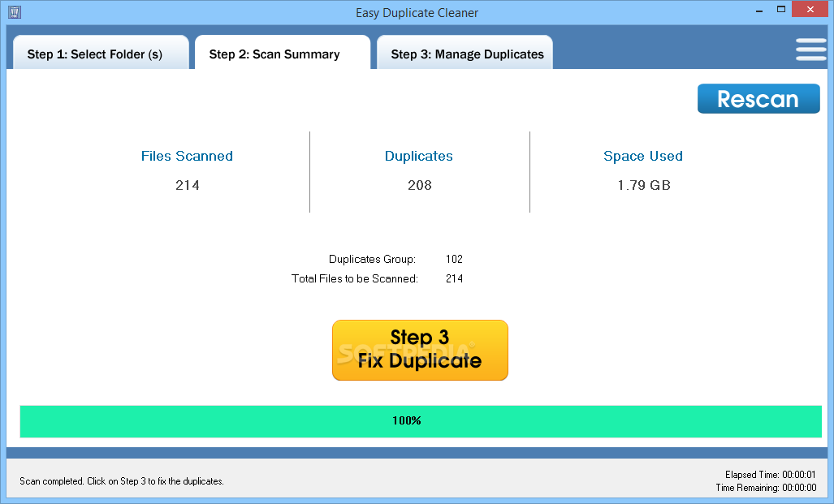Click the Files Scanned heading
Image resolution: width=834 pixels, height=504 pixels.
(x=187, y=156)
